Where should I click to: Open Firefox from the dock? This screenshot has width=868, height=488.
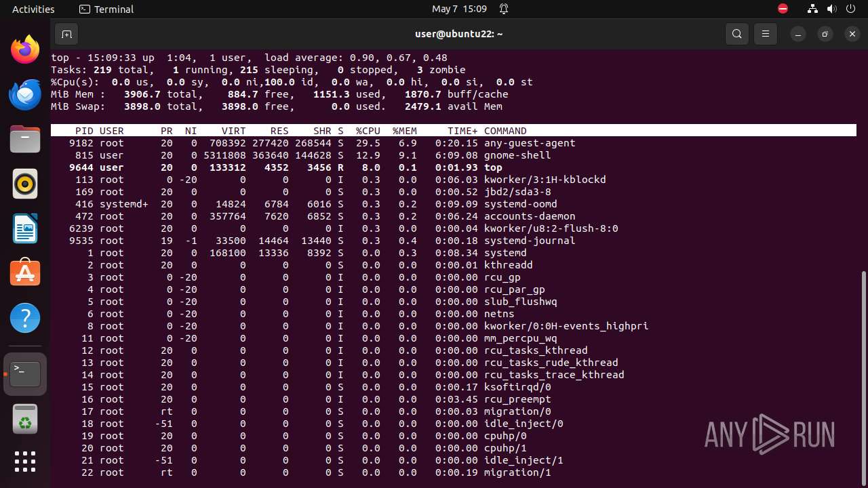point(25,49)
